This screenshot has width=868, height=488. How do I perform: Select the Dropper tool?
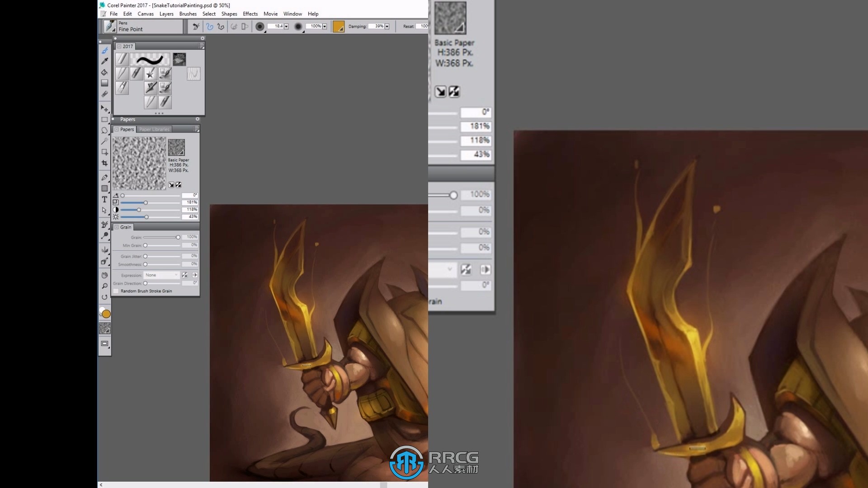point(105,61)
